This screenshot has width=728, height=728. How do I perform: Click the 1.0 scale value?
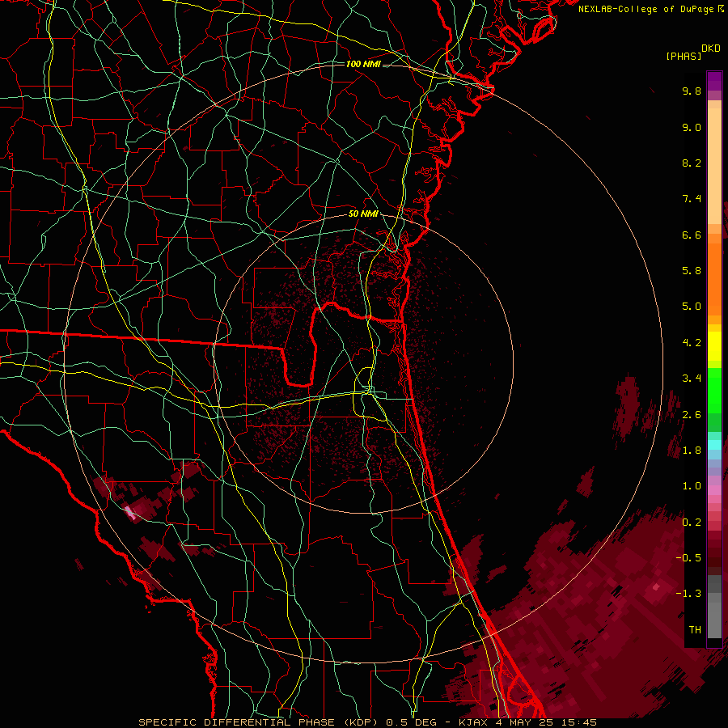692,486
